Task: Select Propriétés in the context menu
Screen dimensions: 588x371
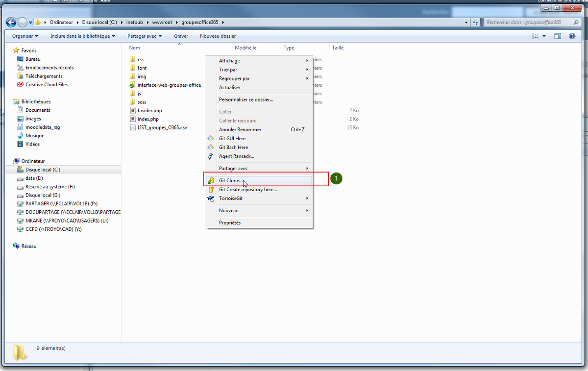Action: point(230,223)
